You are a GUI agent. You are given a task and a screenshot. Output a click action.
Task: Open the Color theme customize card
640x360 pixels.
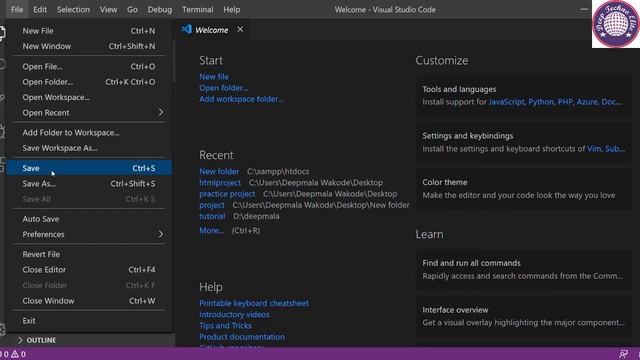click(523, 189)
